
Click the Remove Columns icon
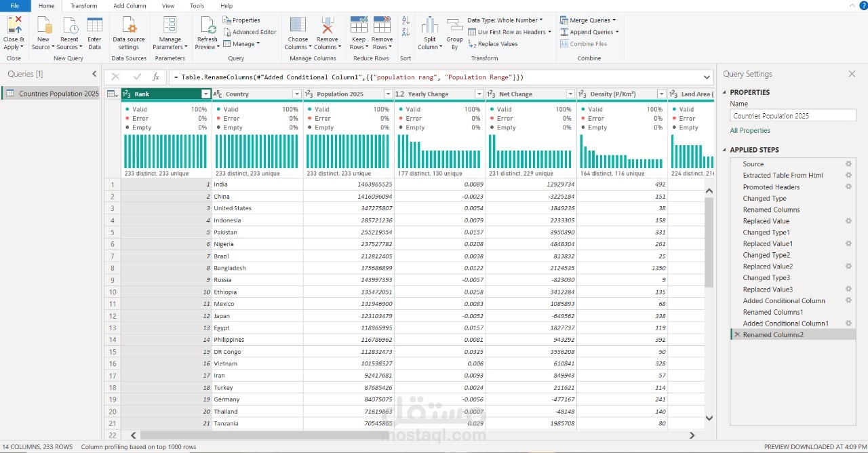pos(327,25)
